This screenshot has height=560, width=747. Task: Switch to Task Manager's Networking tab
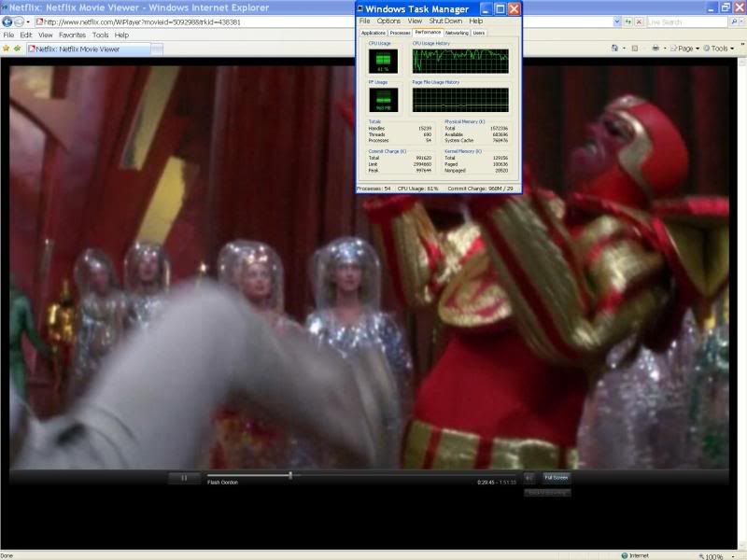(457, 33)
